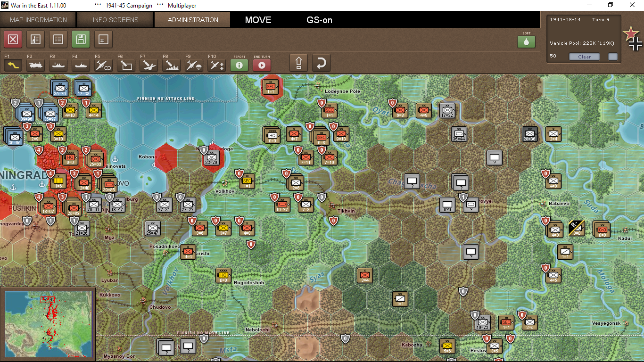Select the red 7=16 infantry counter
The height and width of the screenshot is (362, 644).
(x=330, y=157)
